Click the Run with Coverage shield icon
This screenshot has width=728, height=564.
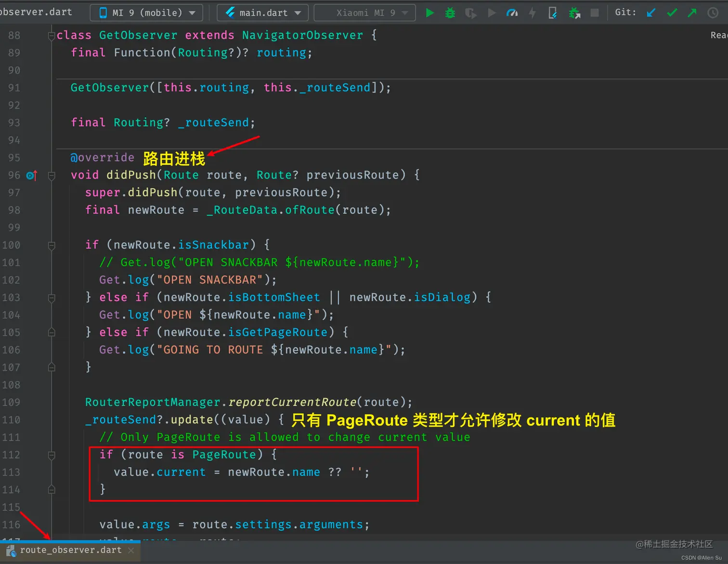click(x=471, y=13)
